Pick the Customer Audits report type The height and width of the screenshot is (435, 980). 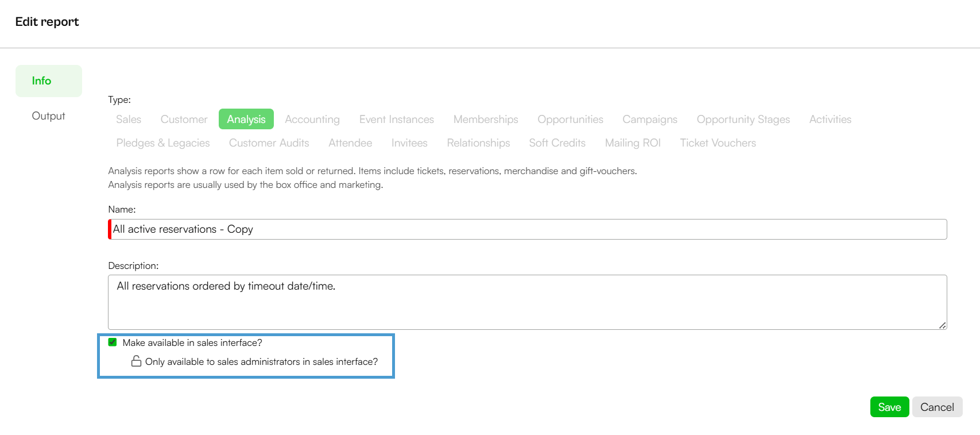coord(269,143)
